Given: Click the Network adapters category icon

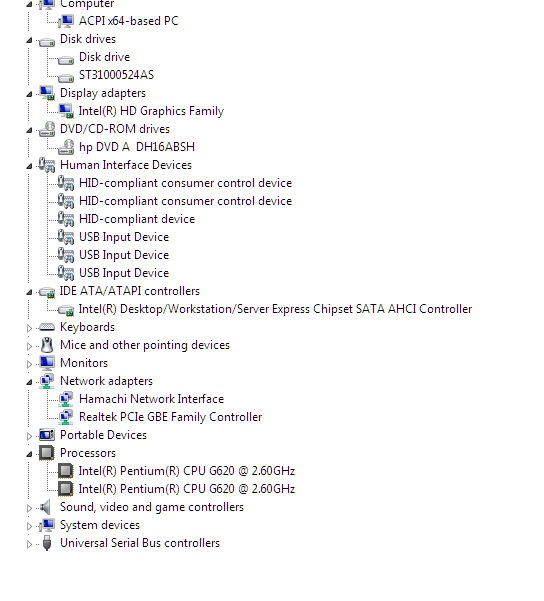Looking at the screenshot, I should pos(47,381).
